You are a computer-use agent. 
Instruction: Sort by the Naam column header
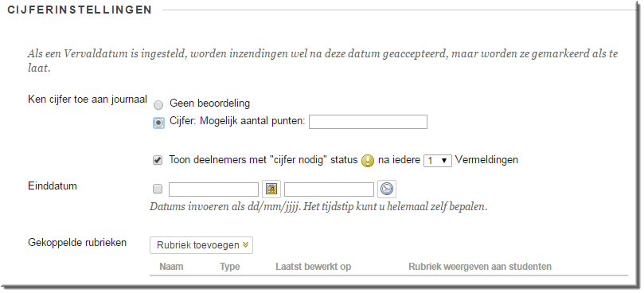[x=171, y=267]
